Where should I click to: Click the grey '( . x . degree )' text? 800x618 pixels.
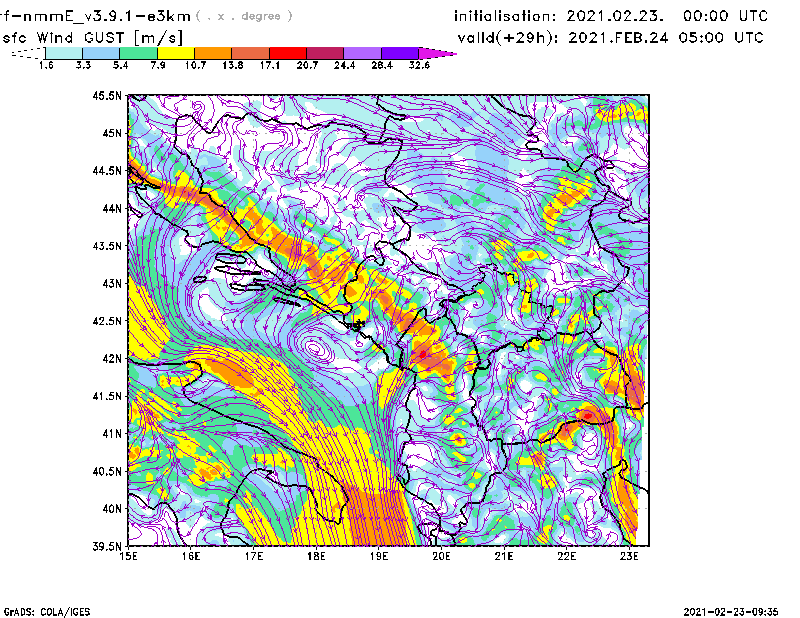tap(244, 16)
